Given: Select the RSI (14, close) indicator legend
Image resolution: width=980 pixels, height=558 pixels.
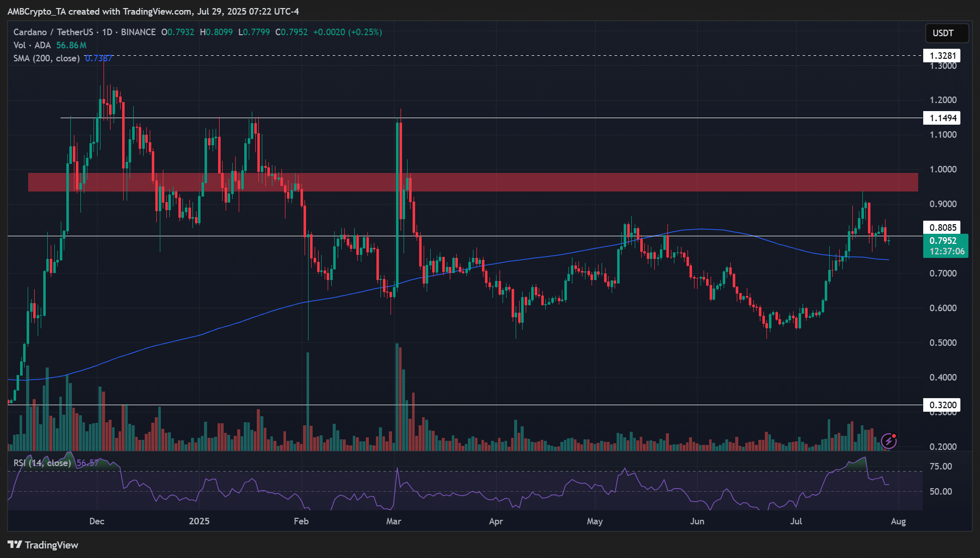Looking at the screenshot, I should click(42, 462).
